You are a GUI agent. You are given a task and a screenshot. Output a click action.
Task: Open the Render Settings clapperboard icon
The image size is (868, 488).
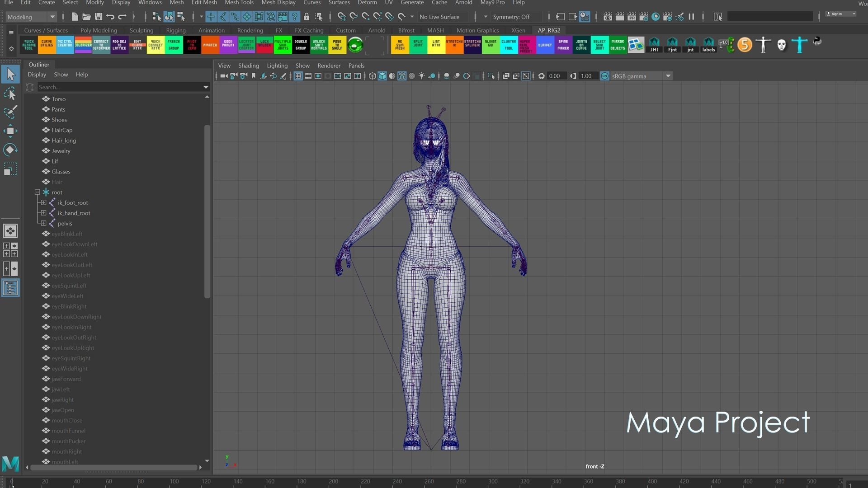643,17
